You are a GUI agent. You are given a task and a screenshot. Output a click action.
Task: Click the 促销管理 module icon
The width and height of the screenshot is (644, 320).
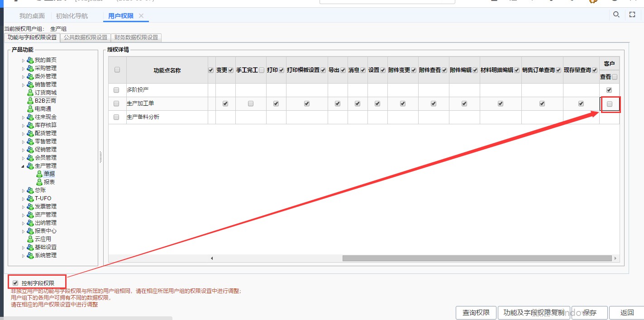(x=30, y=150)
